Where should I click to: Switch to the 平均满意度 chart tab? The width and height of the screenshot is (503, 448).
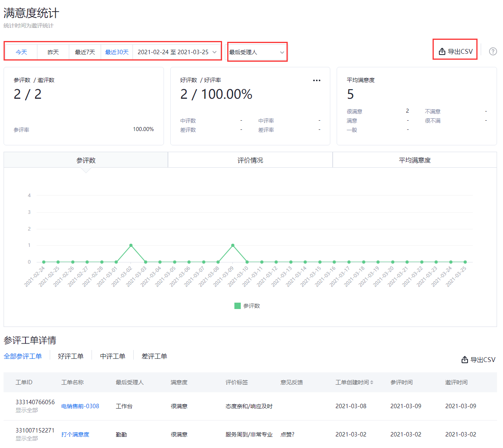coord(414,160)
